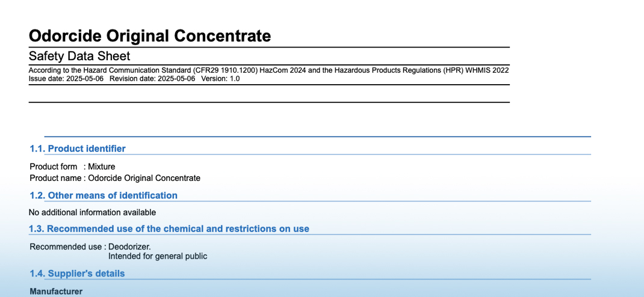This screenshot has width=644, height=297.
Task: Click the Issue date 2025-05-06 text
Action: pos(66,79)
